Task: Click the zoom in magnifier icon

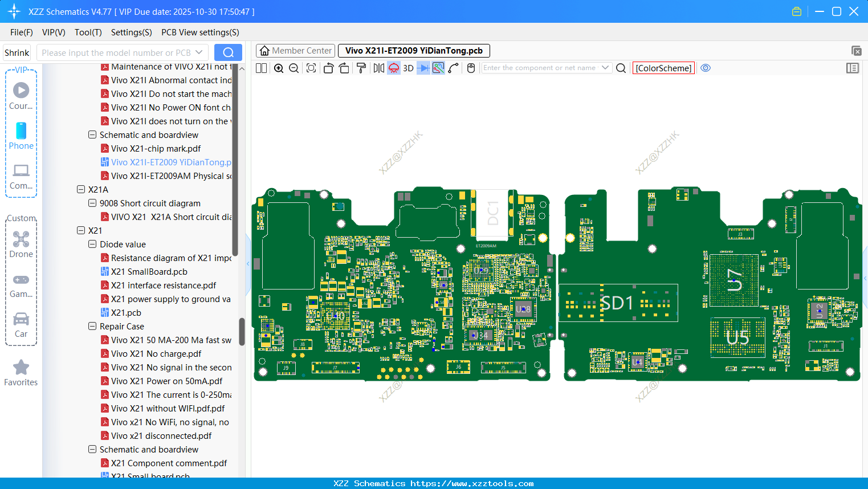Action: point(279,68)
